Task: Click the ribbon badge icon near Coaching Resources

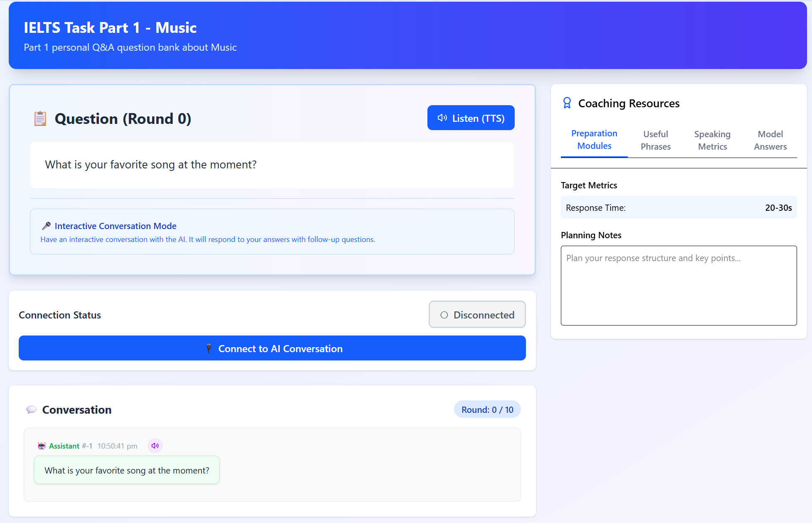Action: tap(566, 103)
